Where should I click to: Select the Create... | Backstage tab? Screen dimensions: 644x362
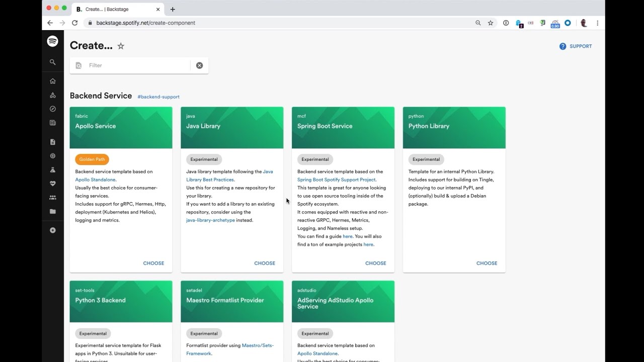(118, 9)
